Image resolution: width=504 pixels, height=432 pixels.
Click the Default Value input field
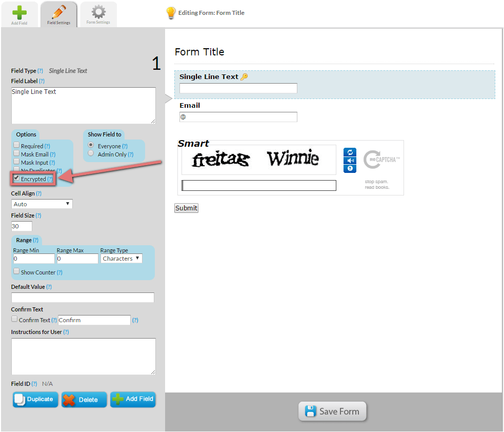82,297
